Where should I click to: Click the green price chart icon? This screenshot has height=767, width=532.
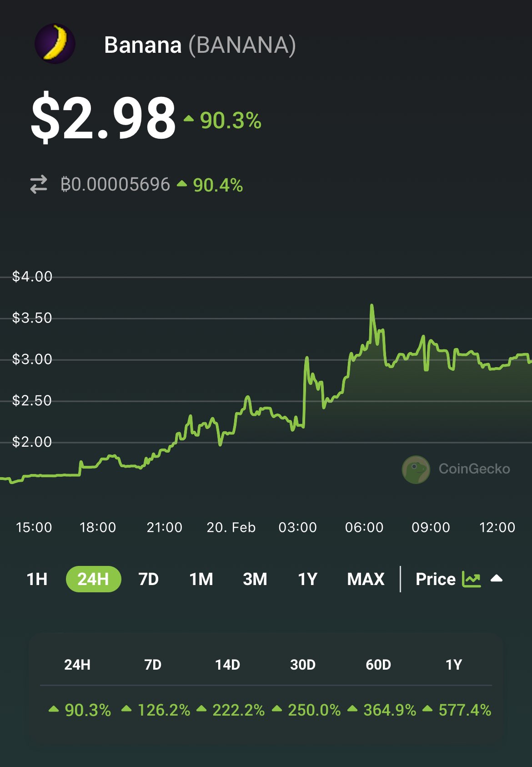pyautogui.click(x=471, y=579)
